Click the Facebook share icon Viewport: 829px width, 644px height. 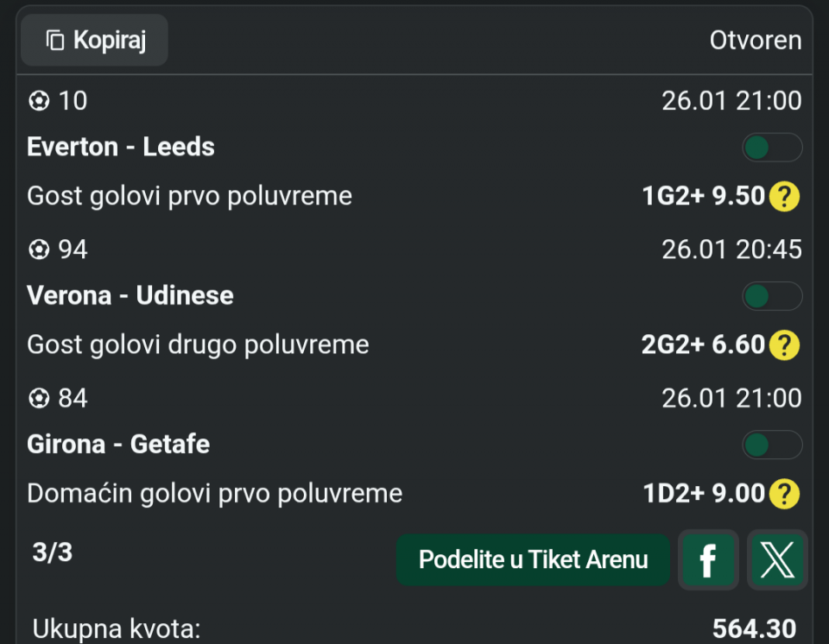click(707, 560)
